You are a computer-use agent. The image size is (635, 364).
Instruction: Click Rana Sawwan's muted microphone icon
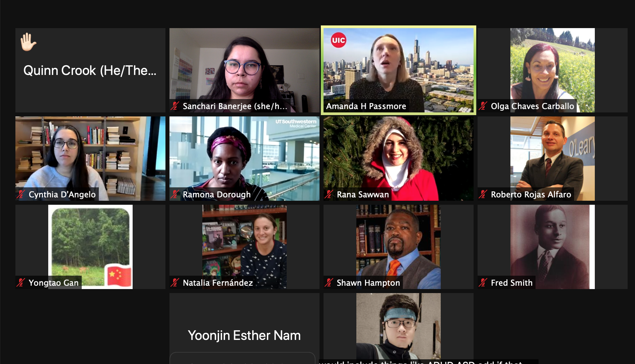pyautogui.click(x=329, y=194)
